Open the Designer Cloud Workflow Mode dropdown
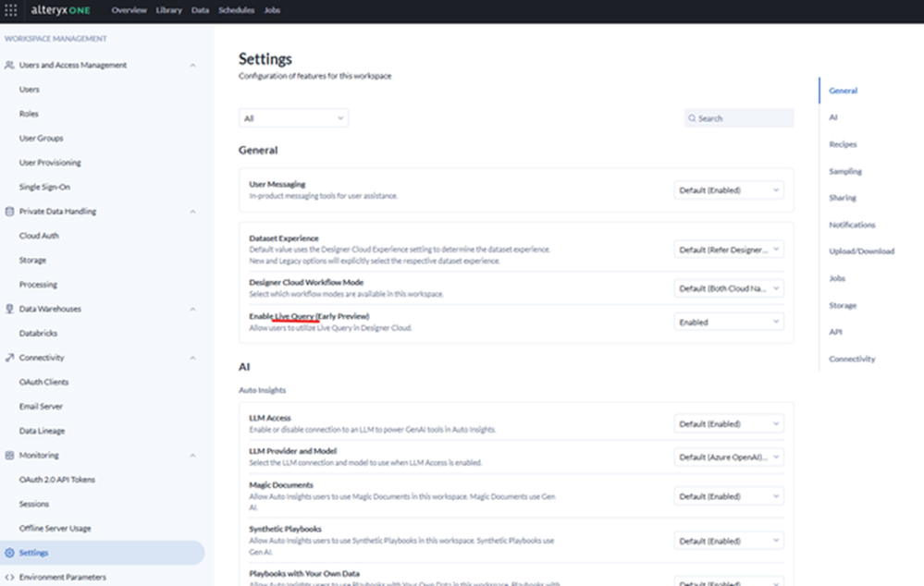 (x=729, y=288)
